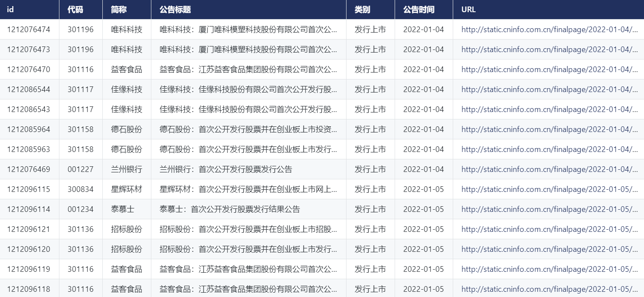The width and height of the screenshot is (644, 297).
Task: Click 发行上市 category in 星辉环材 row
Action: (370, 189)
